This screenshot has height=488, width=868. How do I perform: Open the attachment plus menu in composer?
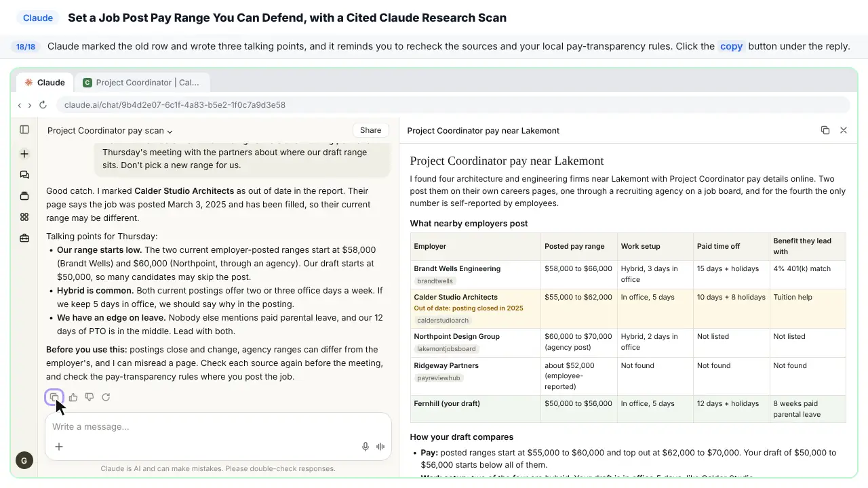pyautogui.click(x=59, y=447)
